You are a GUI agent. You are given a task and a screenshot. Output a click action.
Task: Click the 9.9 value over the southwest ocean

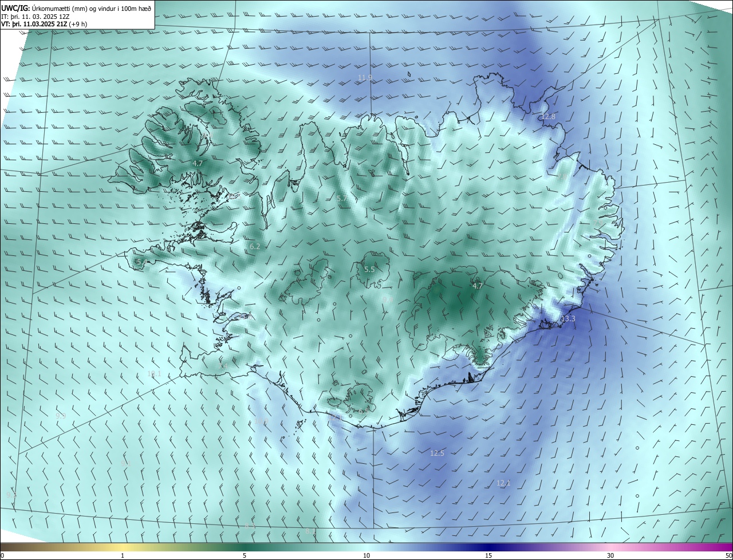point(61,416)
